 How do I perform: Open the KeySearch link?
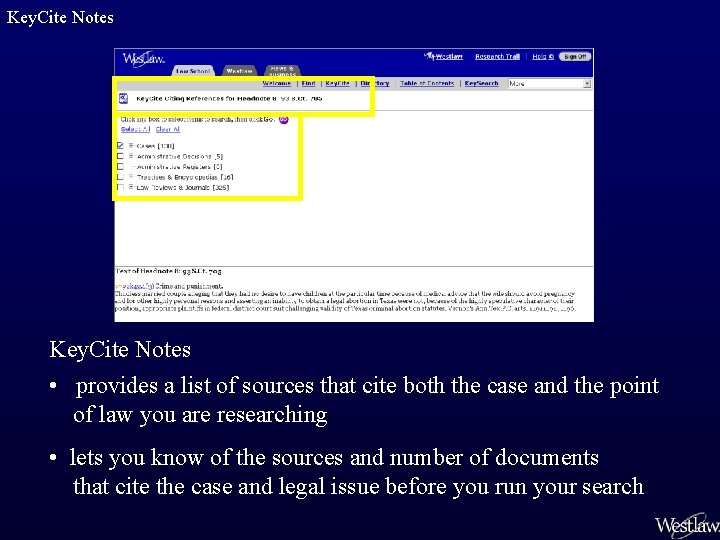[x=481, y=83]
